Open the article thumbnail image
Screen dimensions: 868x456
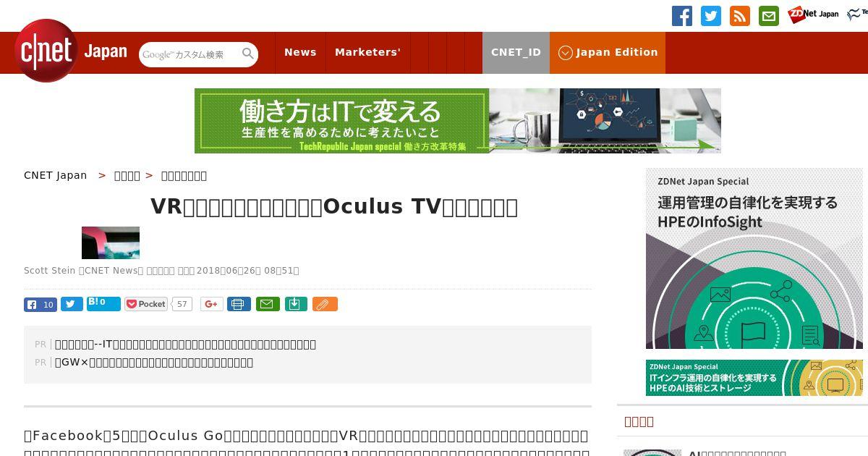[x=111, y=242]
